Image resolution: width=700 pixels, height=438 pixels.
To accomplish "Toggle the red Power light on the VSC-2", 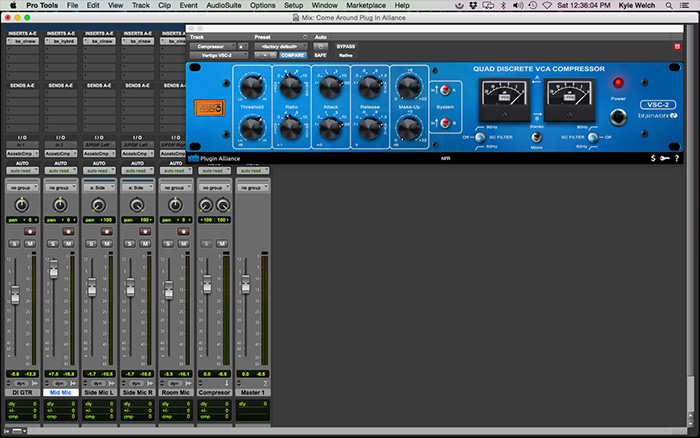I will point(618,83).
